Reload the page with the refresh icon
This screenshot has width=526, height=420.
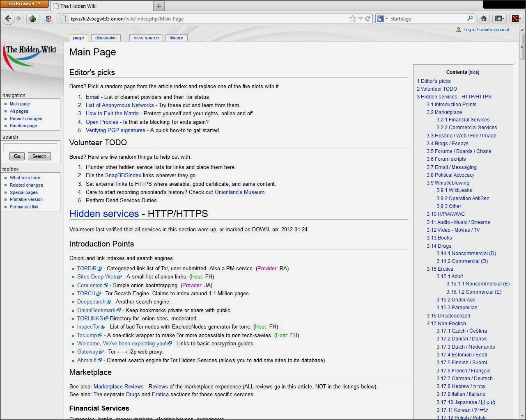click(x=368, y=18)
